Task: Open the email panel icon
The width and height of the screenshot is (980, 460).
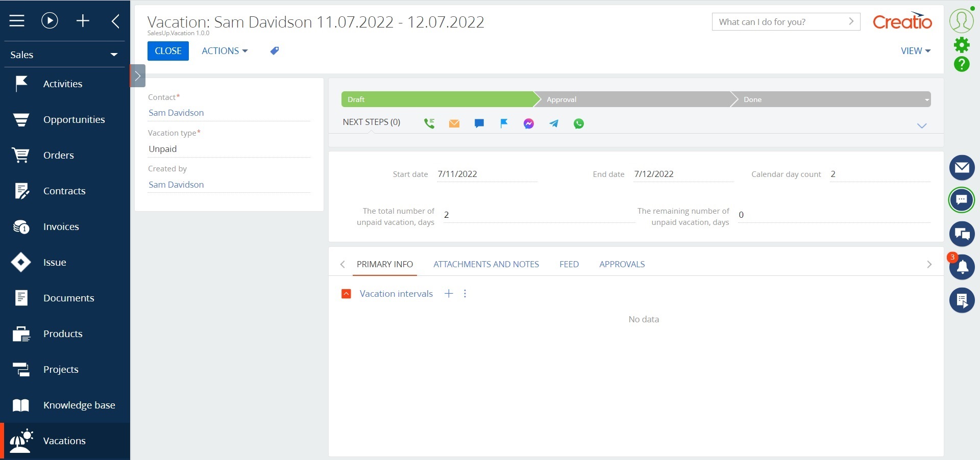Action: (x=962, y=167)
